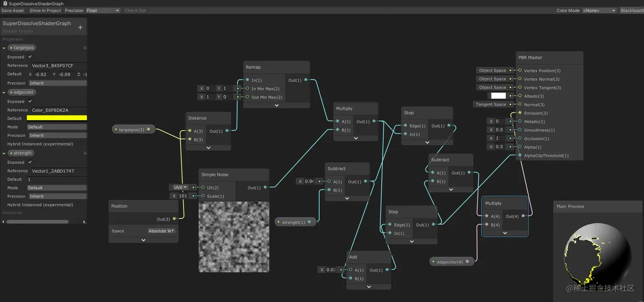Click the Save Asset button

coord(13,10)
